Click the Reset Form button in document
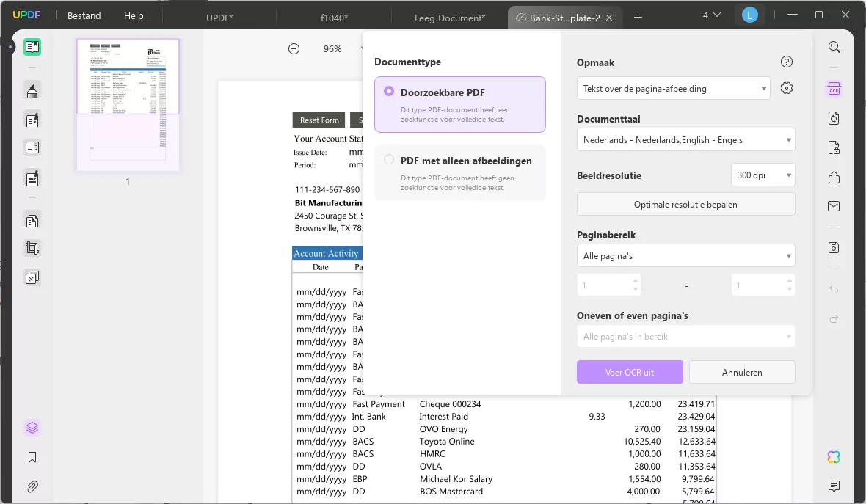 319,120
